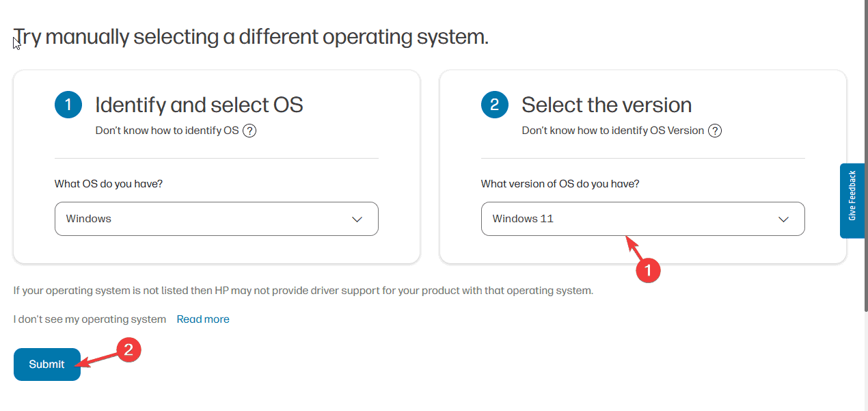This screenshot has height=411, width=868.
Task: Click the "What OS do you have?" label
Action: (109, 184)
